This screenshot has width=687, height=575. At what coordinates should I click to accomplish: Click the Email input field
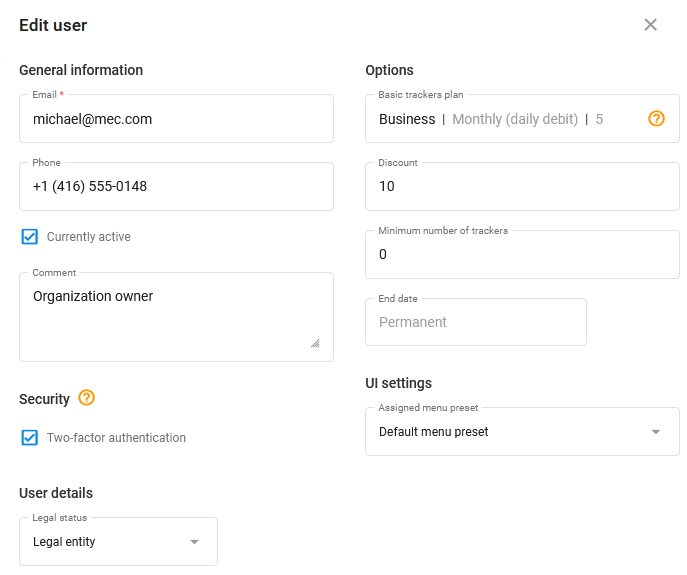pyautogui.click(x=176, y=118)
